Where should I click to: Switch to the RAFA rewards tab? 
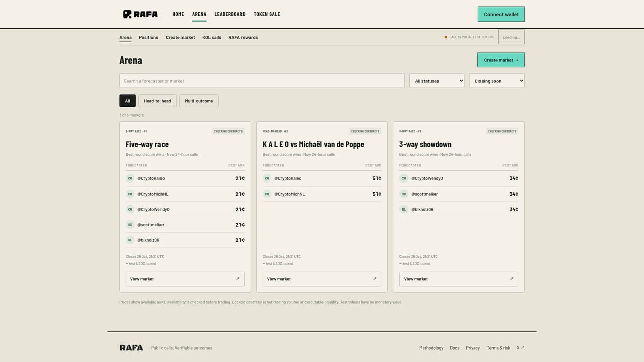tap(243, 37)
